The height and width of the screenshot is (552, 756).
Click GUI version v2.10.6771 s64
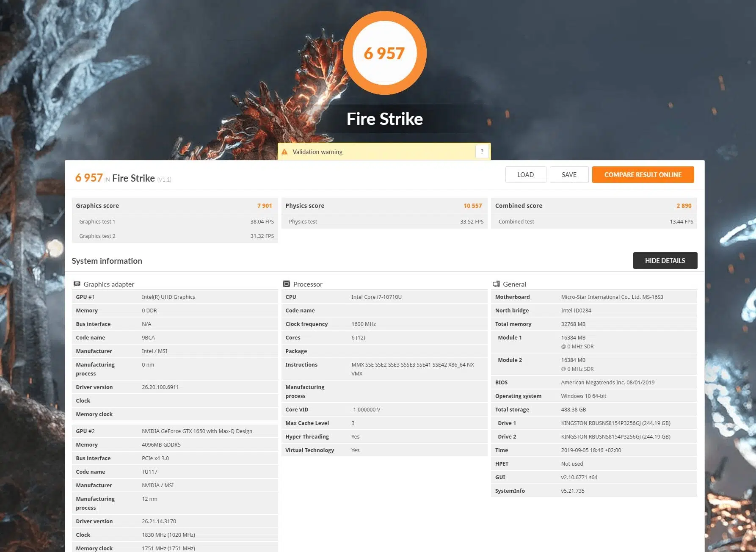tap(579, 477)
